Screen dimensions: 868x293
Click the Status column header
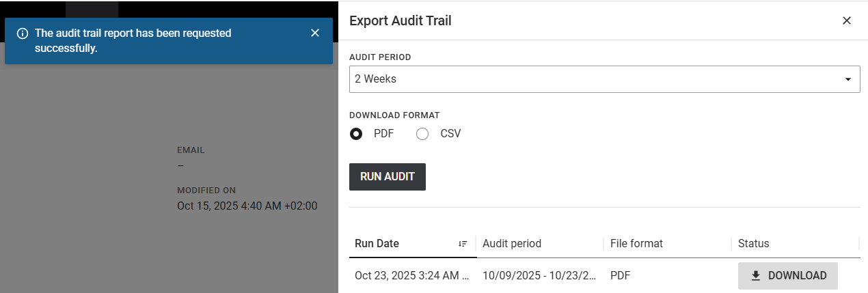tap(753, 244)
